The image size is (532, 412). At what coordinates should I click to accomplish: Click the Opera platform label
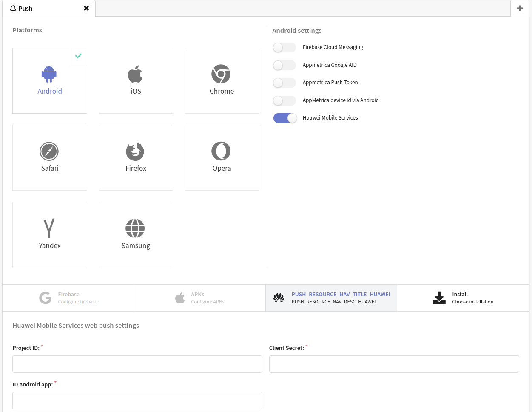(x=222, y=168)
